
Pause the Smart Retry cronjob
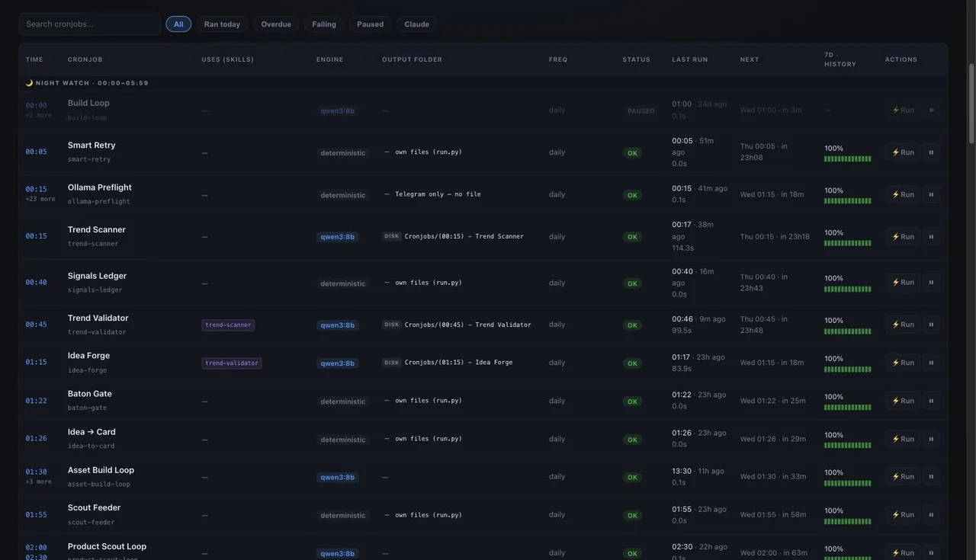tap(931, 152)
